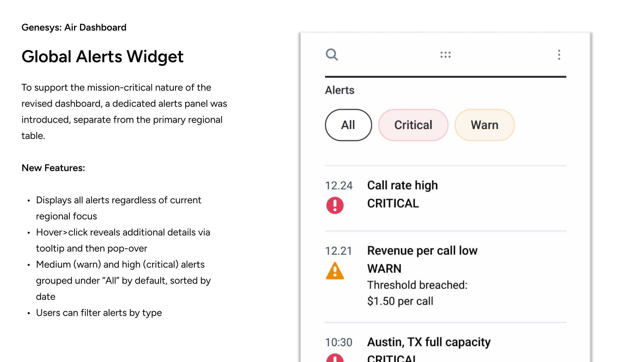
Task: Click the 12.24 alert timestamp
Action: (x=339, y=186)
